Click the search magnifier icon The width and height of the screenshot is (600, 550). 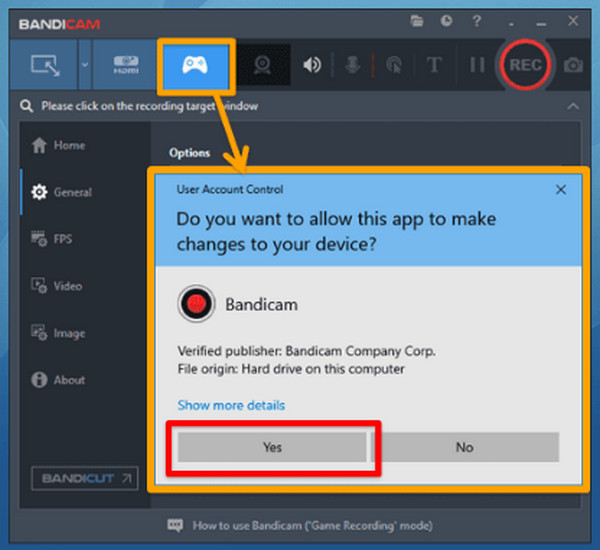pos(26,106)
